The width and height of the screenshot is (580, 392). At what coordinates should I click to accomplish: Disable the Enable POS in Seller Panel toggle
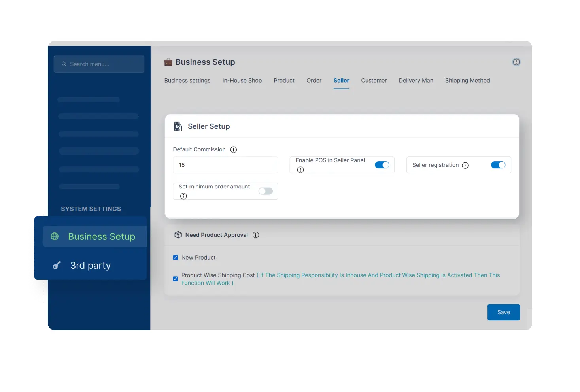coord(382,165)
